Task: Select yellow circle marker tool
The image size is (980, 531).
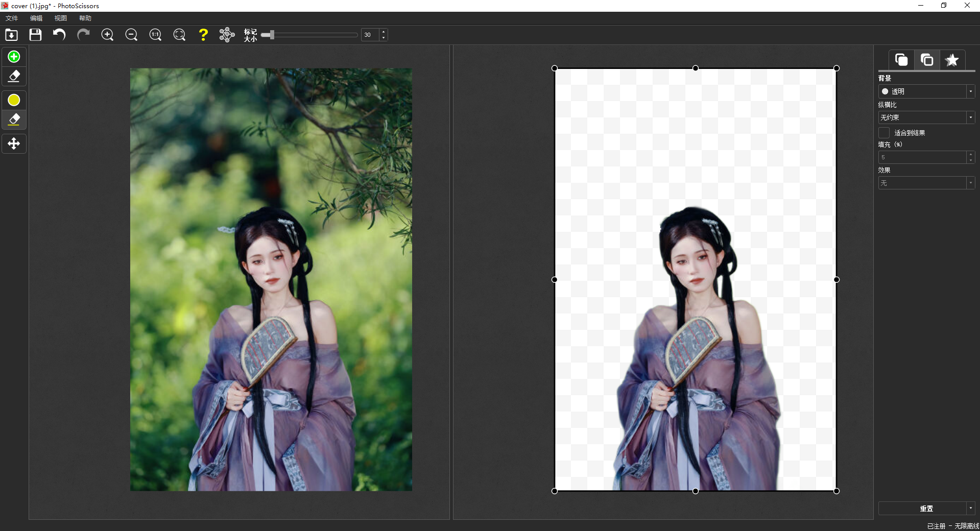Action: (14, 100)
